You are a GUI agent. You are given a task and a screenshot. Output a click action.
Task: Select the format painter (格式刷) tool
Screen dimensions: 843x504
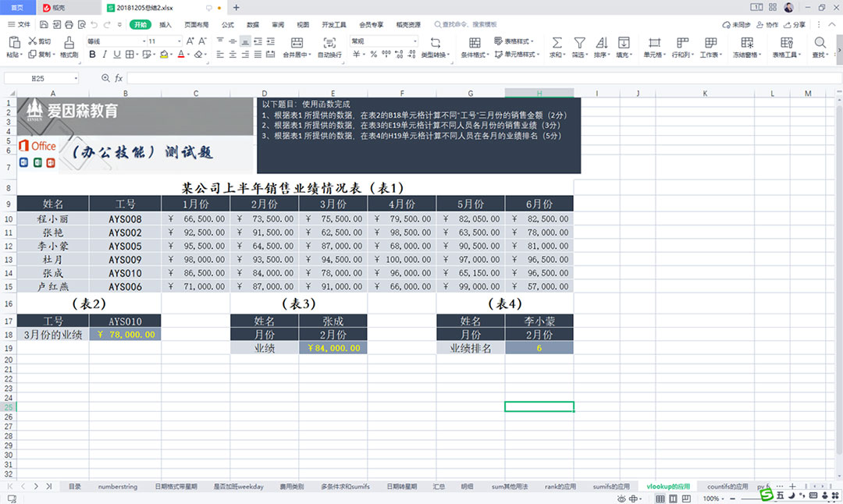click(x=68, y=49)
